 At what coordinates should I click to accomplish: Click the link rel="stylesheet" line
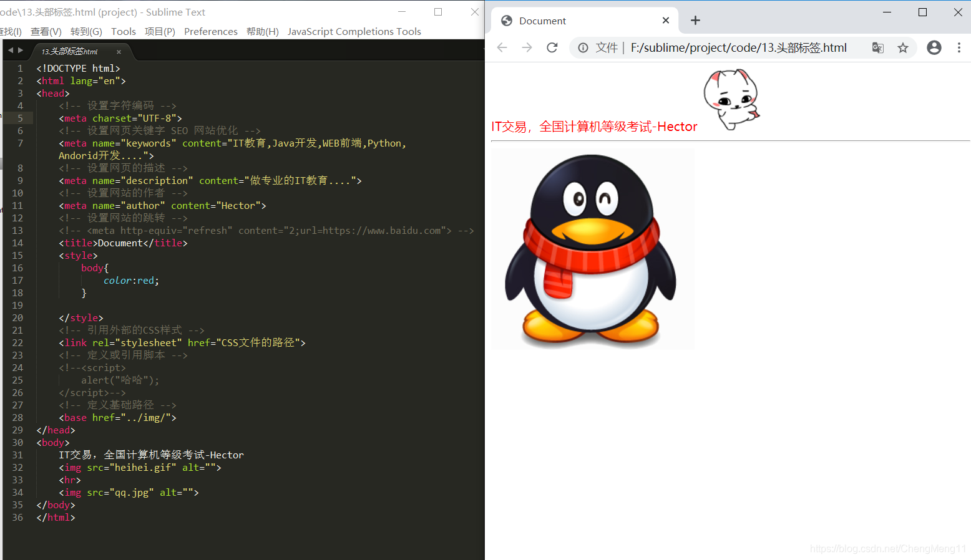coord(182,343)
